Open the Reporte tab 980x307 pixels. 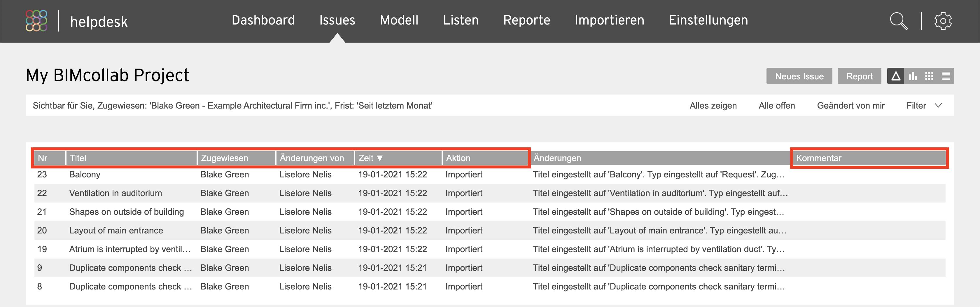pyautogui.click(x=526, y=20)
